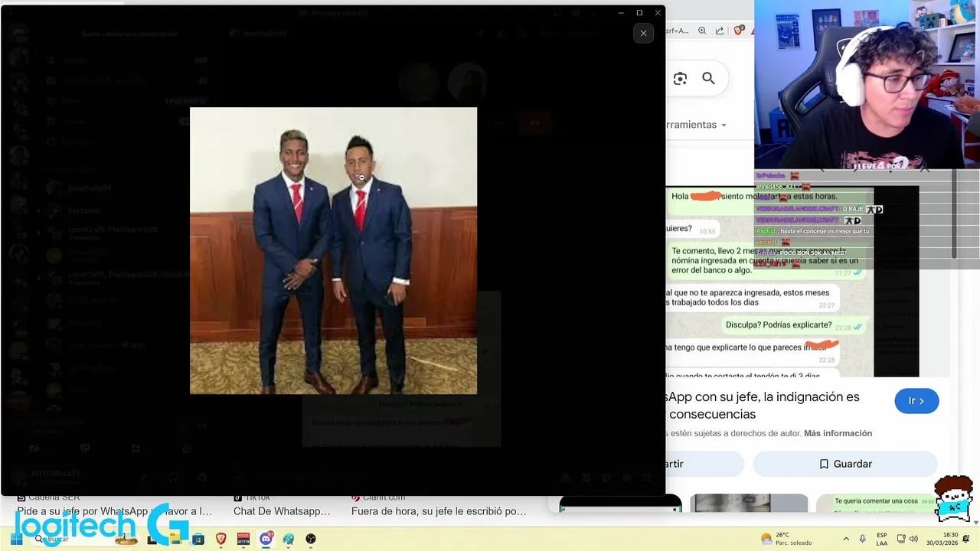The image size is (980, 551).
Task: Open the 'Pide a su jefe por WhatsApp' result
Action: (x=115, y=511)
